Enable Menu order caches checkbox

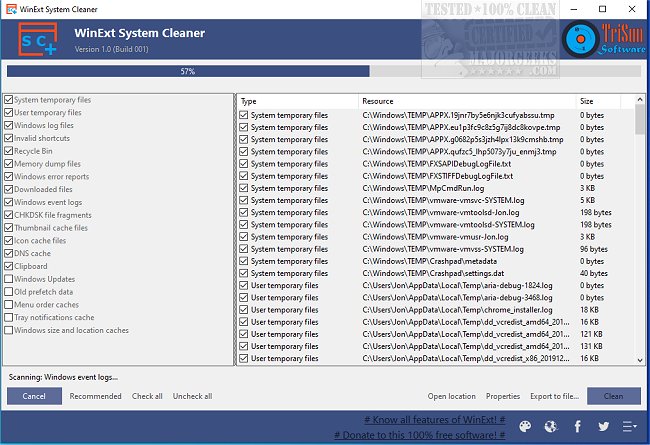(x=9, y=304)
